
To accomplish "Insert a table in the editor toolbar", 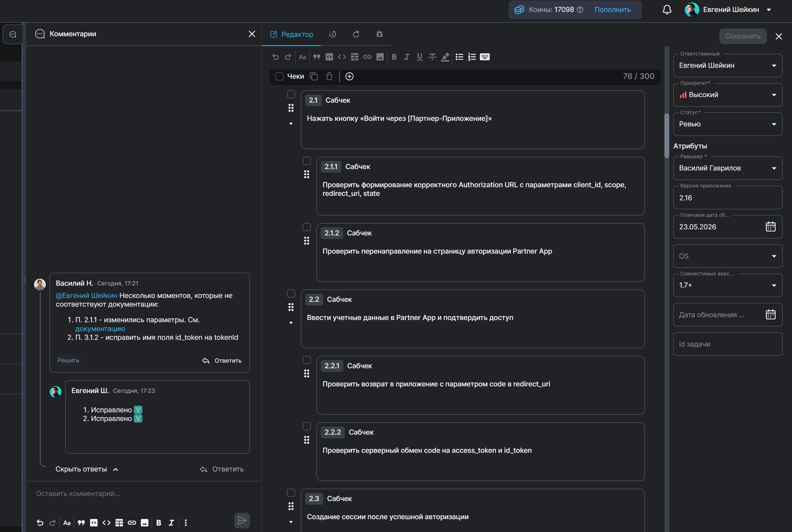I will (x=355, y=57).
